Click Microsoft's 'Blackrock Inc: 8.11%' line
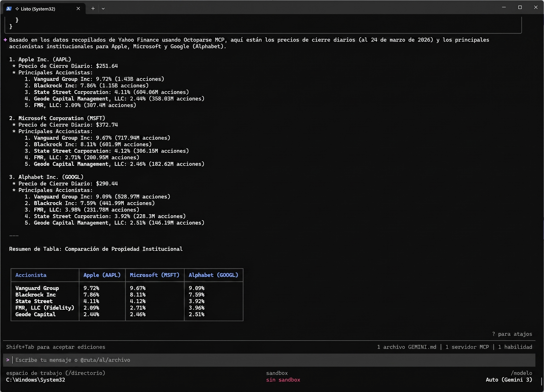This screenshot has height=392, width=544. 88,144
